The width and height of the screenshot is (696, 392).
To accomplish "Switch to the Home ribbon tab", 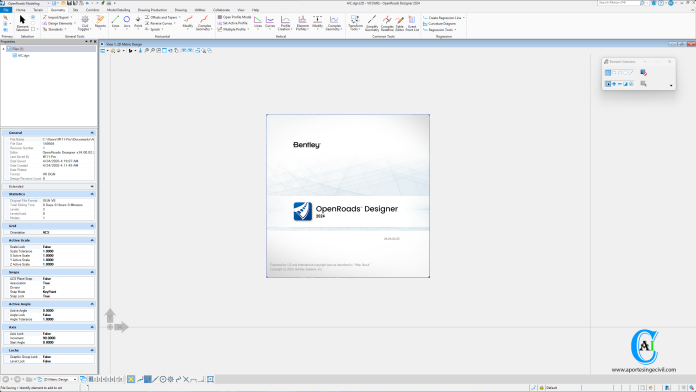I will (21, 10).
